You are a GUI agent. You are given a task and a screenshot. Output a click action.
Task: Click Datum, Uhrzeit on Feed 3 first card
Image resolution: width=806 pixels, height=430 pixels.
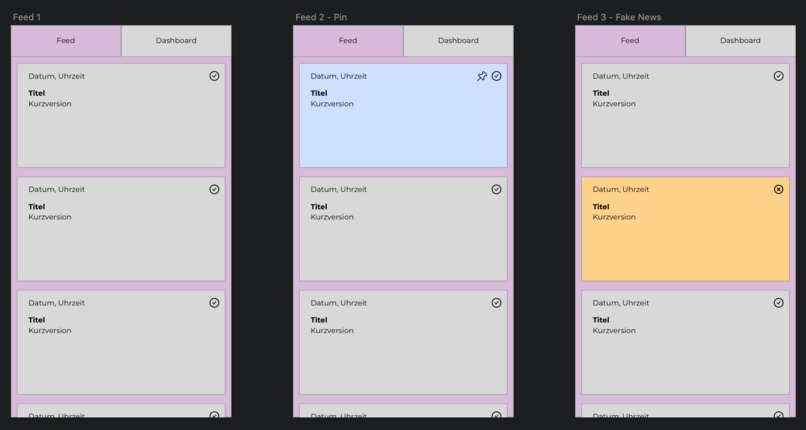pyautogui.click(x=621, y=76)
